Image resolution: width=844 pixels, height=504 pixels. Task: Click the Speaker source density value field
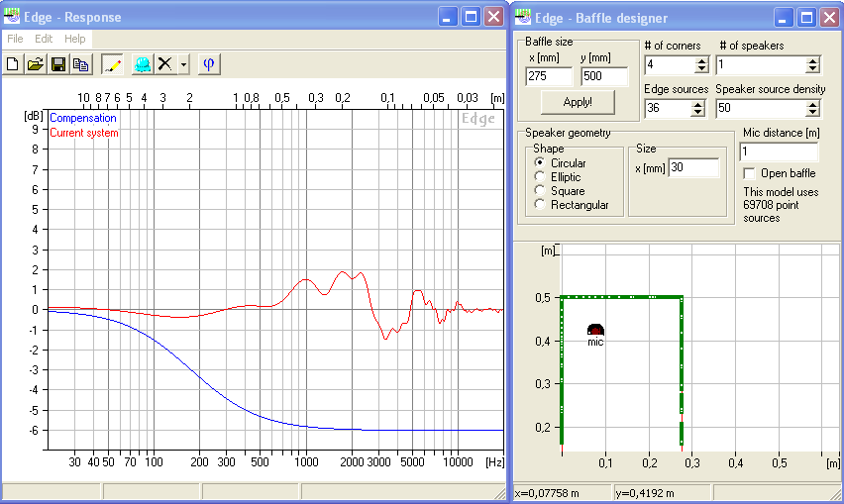tap(761, 108)
